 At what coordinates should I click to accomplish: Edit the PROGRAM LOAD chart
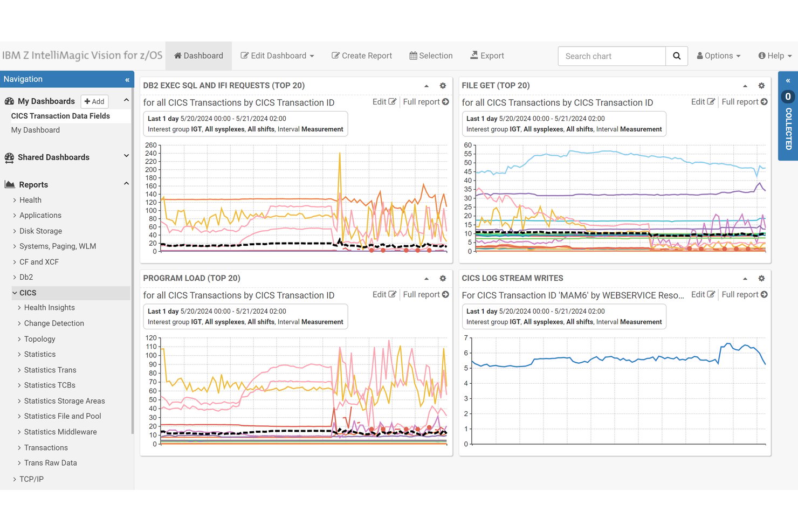click(x=384, y=294)
